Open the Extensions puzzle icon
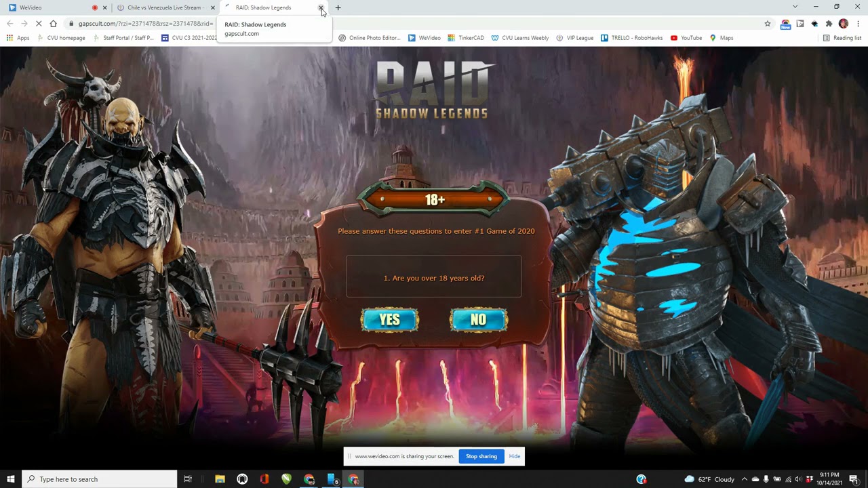 pos(829,23)
